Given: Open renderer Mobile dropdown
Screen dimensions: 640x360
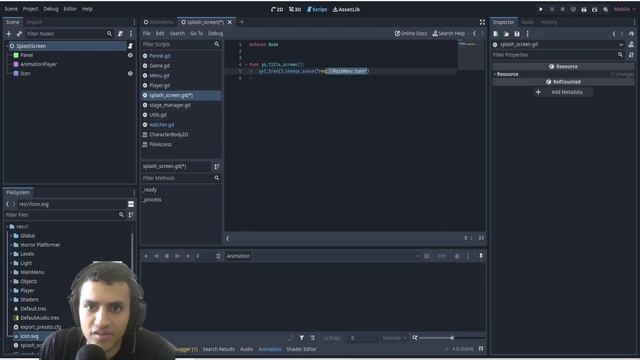Looking at the screenshot, I should (624, 9).
